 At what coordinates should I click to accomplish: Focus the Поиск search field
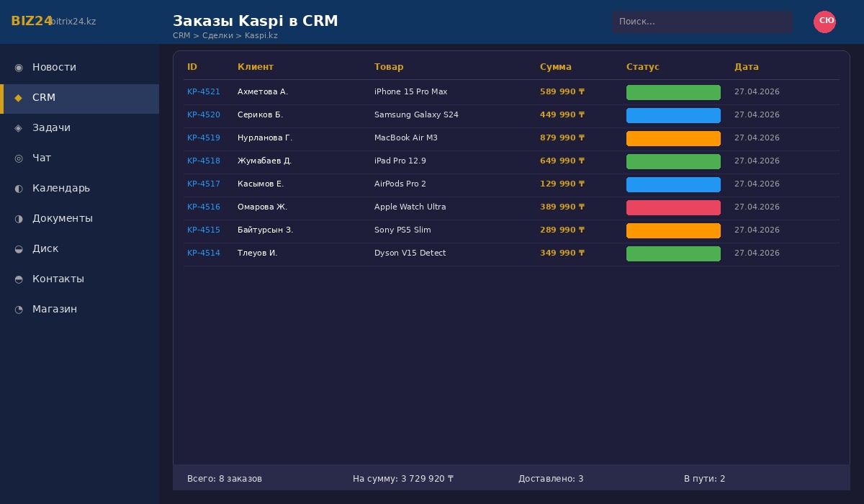pyautogui.click(x=702, y=22)
